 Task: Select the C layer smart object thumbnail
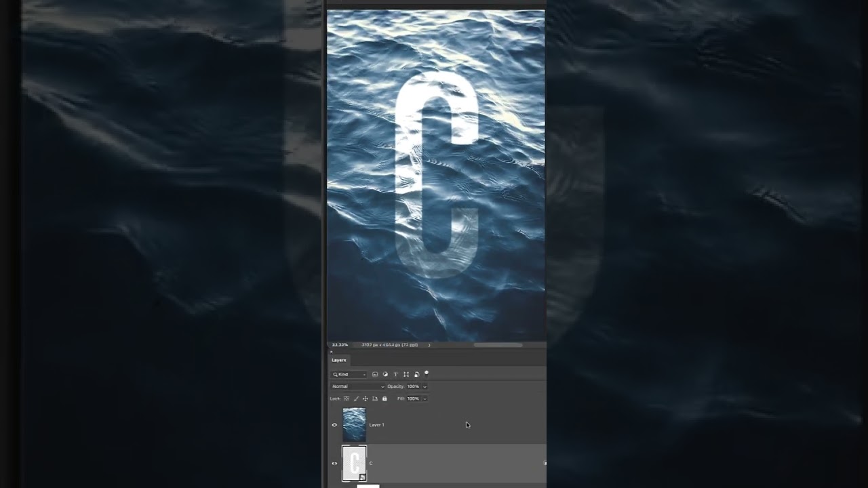[x=354, y=464]
